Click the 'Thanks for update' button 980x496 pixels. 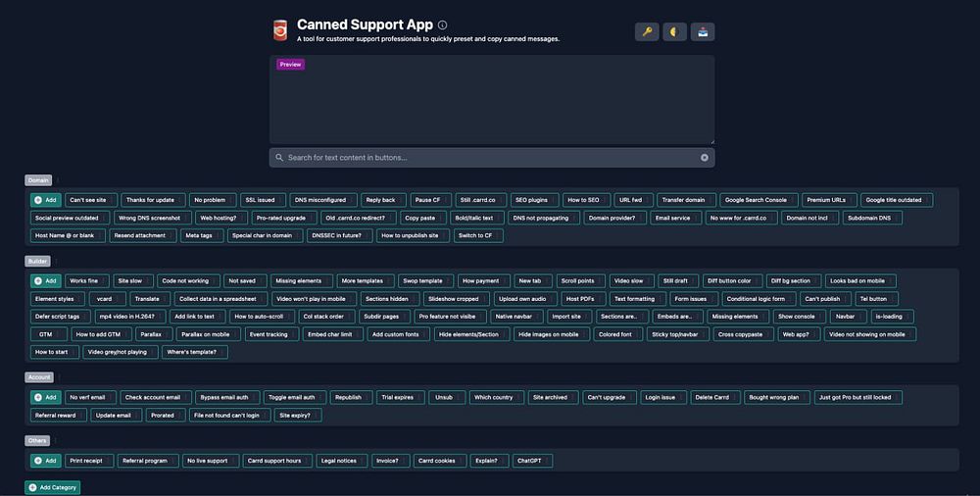point(153,200)
